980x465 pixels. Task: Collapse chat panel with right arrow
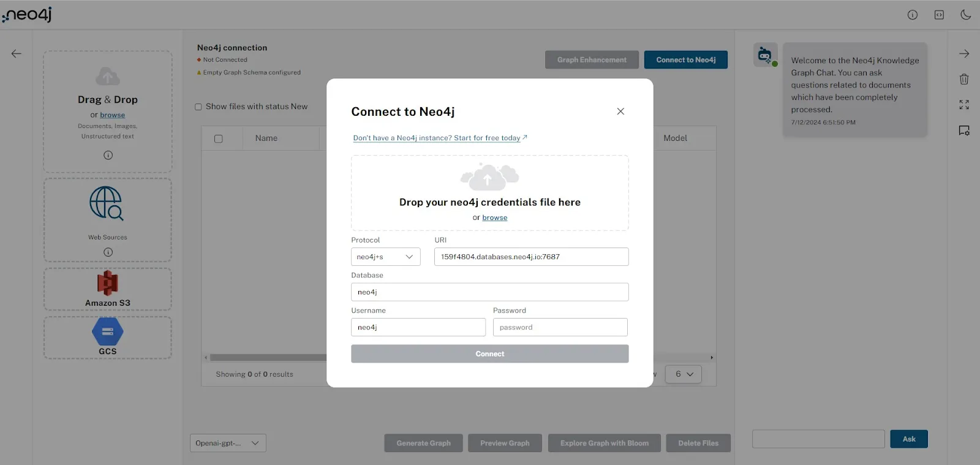(964, 53)
